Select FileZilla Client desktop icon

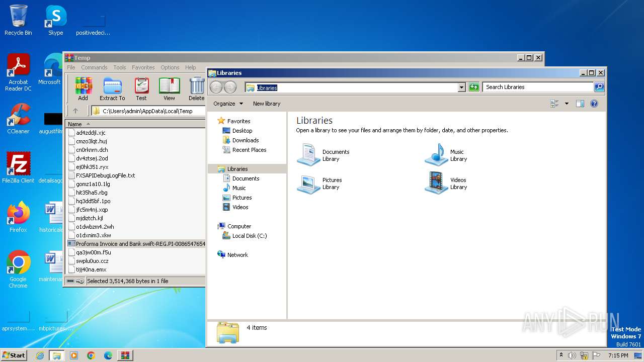[x=18, y=167]
